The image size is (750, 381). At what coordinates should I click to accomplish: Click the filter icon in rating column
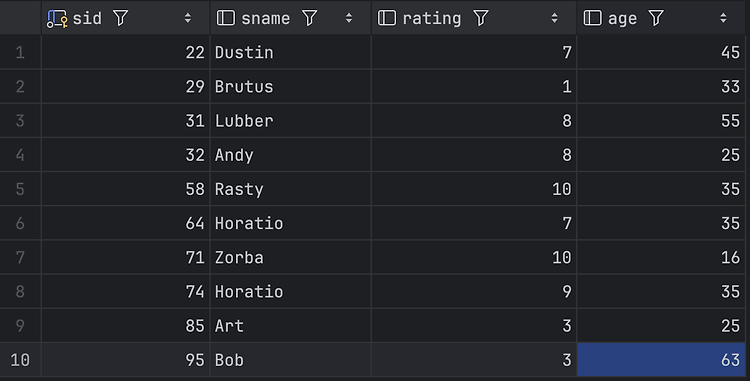(x=481, y=18)
